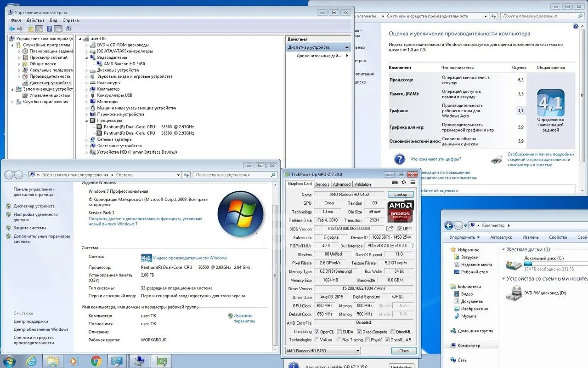
Task: Select AMD Radeon HD 5450 device in device tree
Action: (x=120, y=64)
